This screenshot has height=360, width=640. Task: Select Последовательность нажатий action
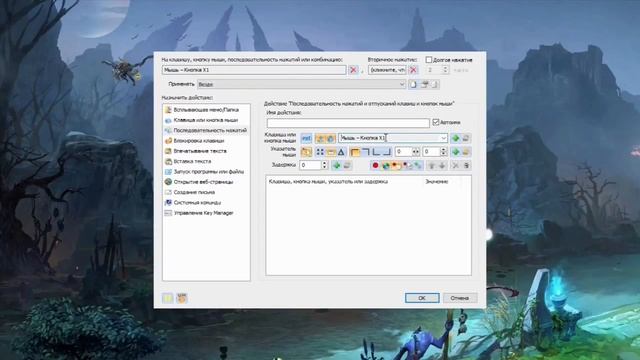coord(206,131)
